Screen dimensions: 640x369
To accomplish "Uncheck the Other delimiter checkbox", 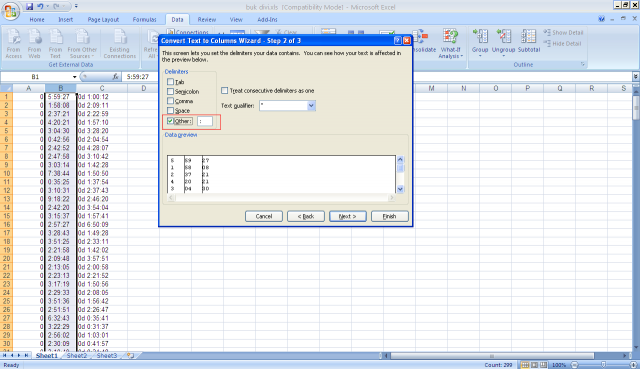I will click(170, 121).
